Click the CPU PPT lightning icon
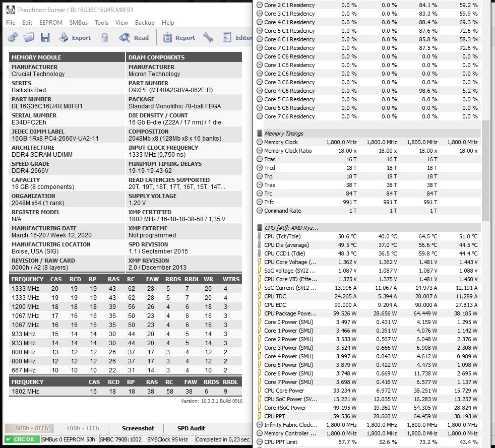 coord(260,416)
